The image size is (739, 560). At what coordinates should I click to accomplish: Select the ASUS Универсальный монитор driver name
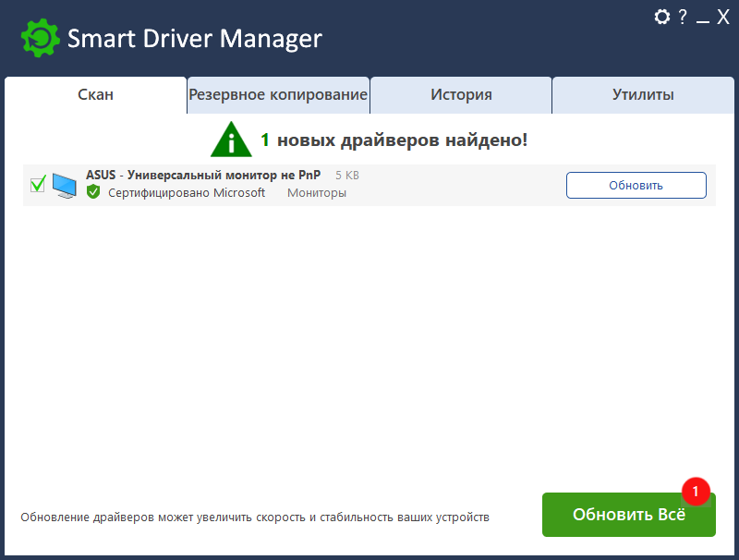pos(203,175)
